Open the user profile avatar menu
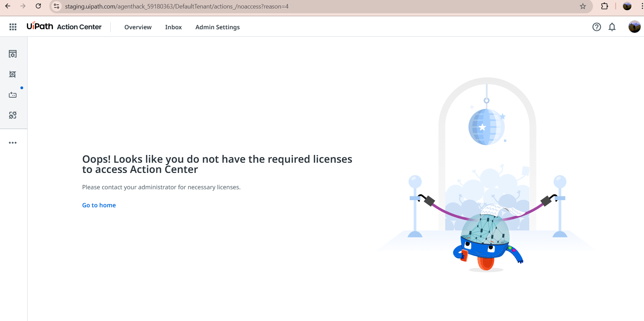Screen dimensions: 644x321 (634, 27)
